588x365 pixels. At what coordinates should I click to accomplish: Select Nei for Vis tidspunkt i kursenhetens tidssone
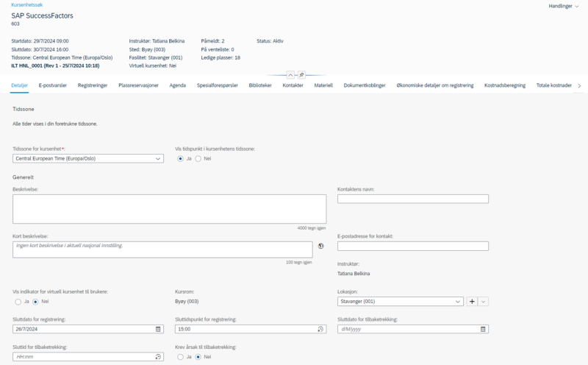[198, 159]
